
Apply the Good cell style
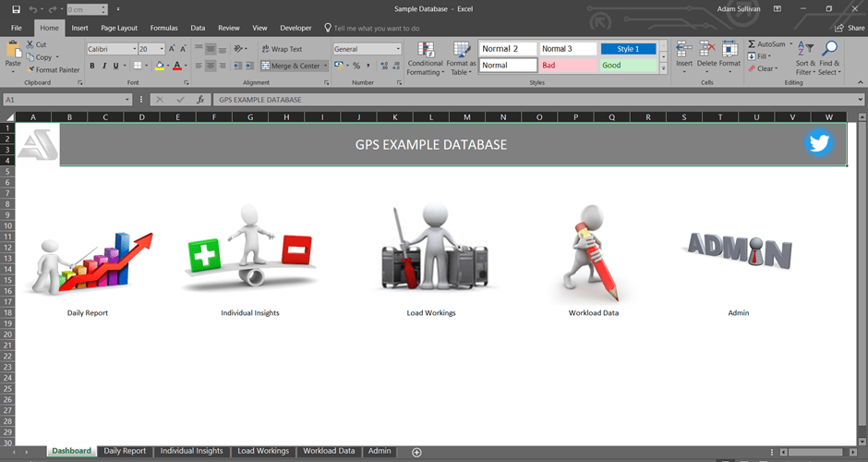(630, 66)
